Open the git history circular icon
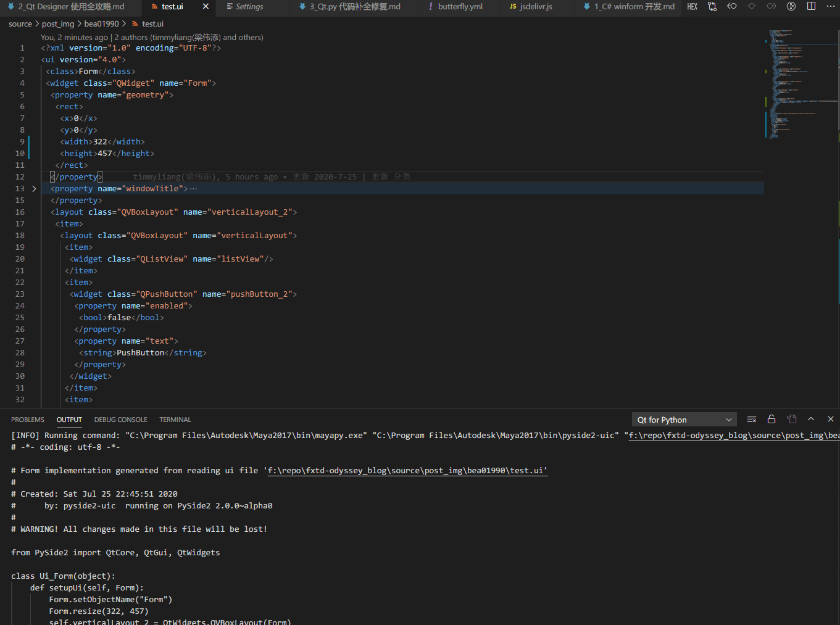The width and height of the screenshot is (840, 625). [791, 6]
